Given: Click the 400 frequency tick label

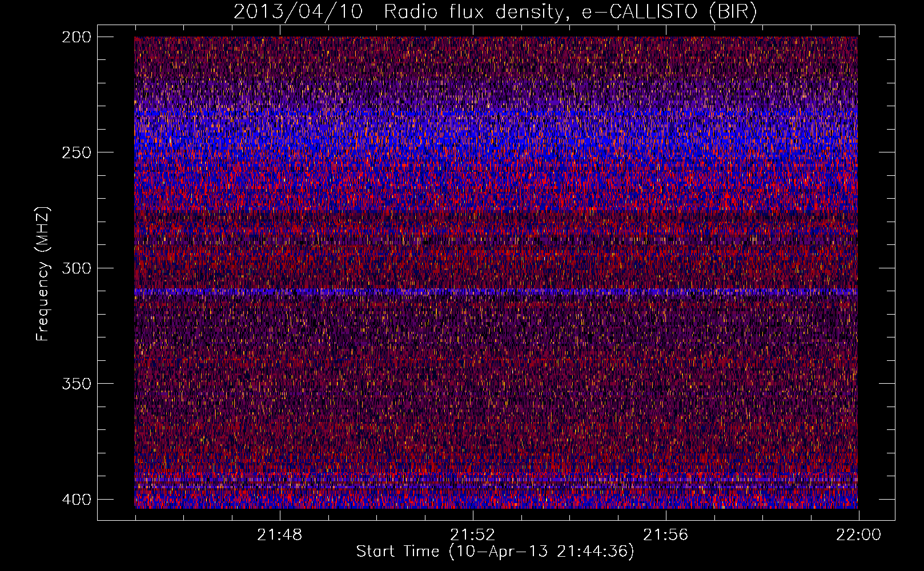Looking at the screenshot, I should [76, 499].
